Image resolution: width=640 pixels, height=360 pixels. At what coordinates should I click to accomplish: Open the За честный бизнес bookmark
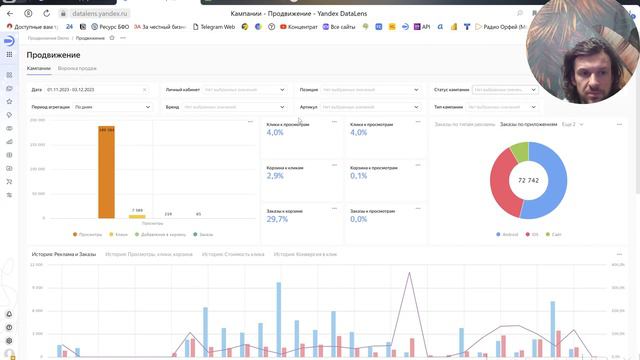[160, 27]
